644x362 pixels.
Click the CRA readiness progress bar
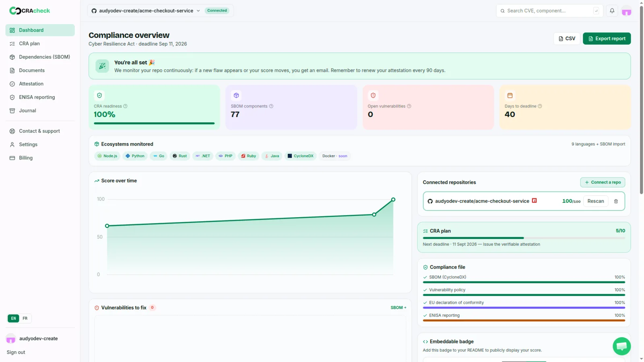coord(154,123)
